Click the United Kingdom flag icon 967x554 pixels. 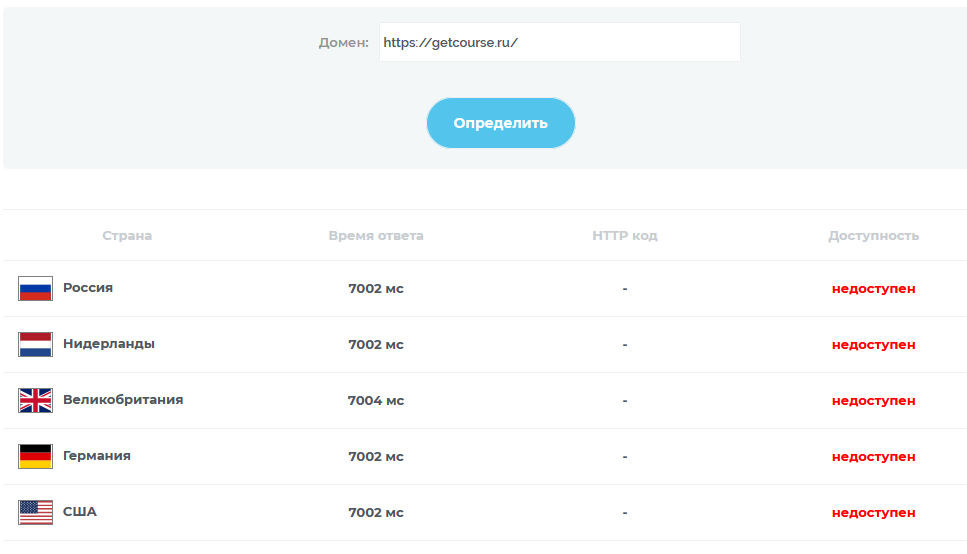(35, 400)
